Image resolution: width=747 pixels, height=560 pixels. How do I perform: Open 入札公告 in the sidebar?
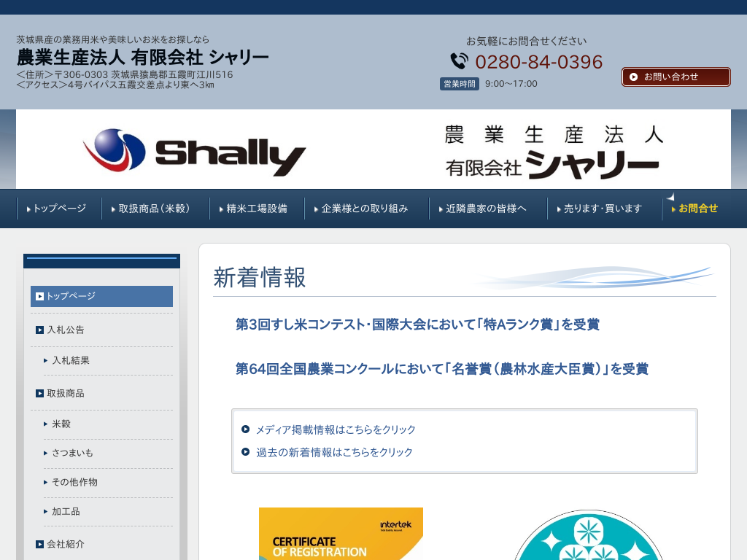[x=66, y=330]
